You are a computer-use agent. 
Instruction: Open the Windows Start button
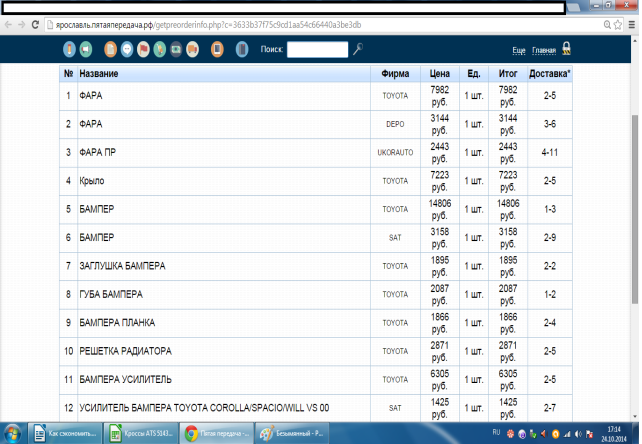[x=12, y=434]
